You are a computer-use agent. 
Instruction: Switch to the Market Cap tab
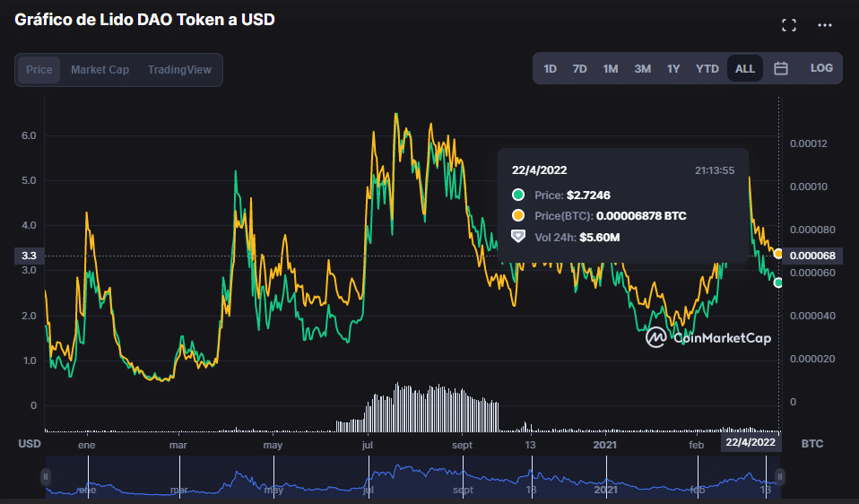100,70
